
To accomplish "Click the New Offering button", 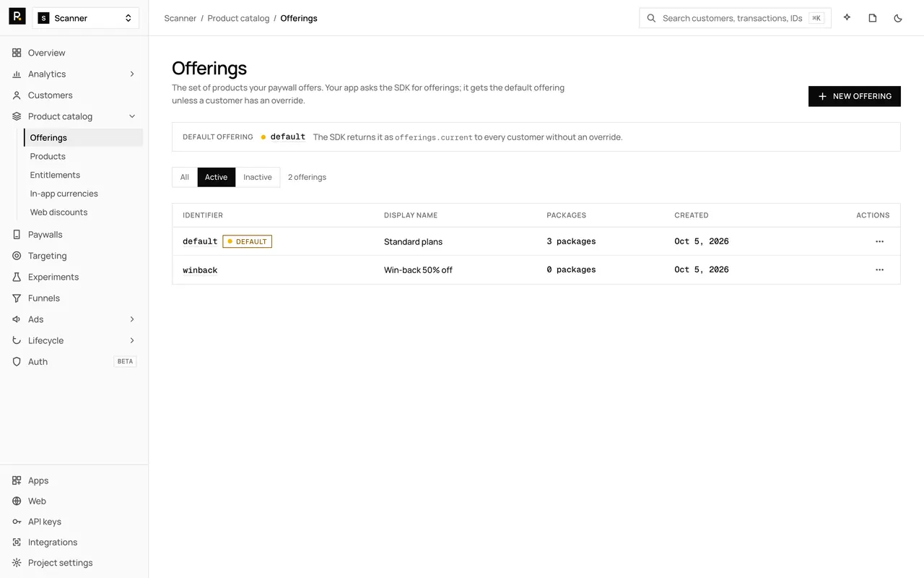I will click(855, 96).
